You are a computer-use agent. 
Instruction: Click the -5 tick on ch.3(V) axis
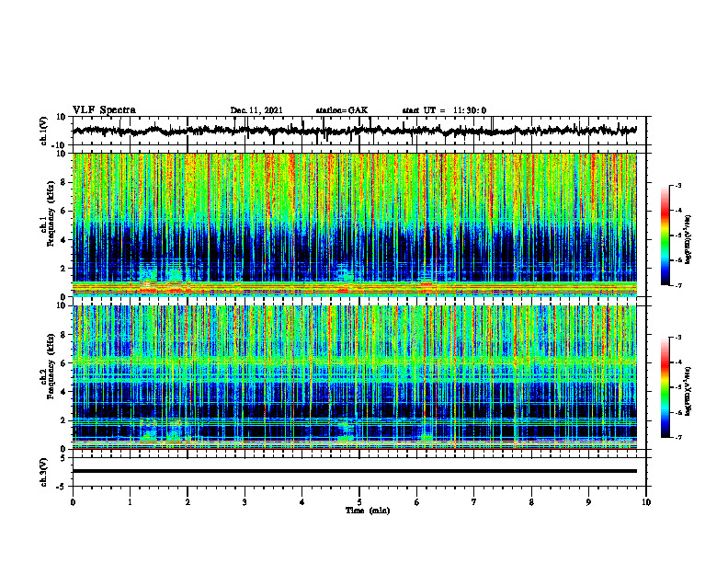pyautogui.click(x=63, y=487)
